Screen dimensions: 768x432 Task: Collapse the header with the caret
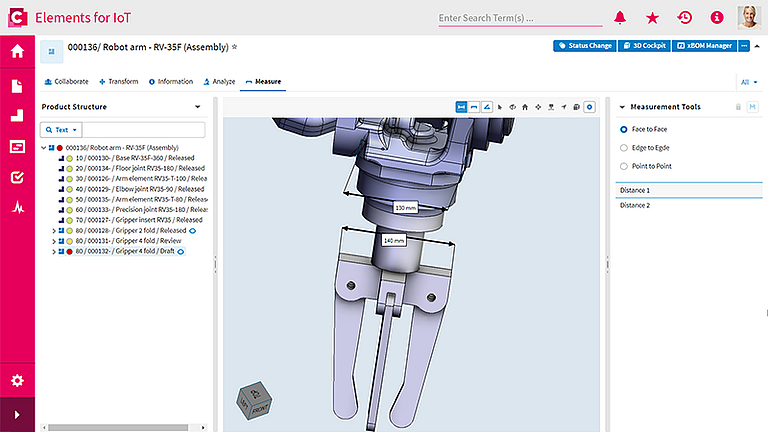click(x=757, y=46)
